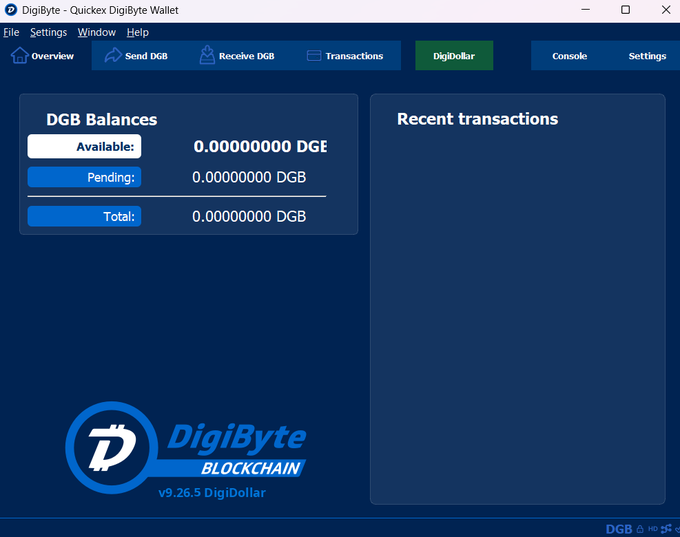Open the File menu
The height and width of the screenshot is (537, 680).
click(x=11, y=32)
